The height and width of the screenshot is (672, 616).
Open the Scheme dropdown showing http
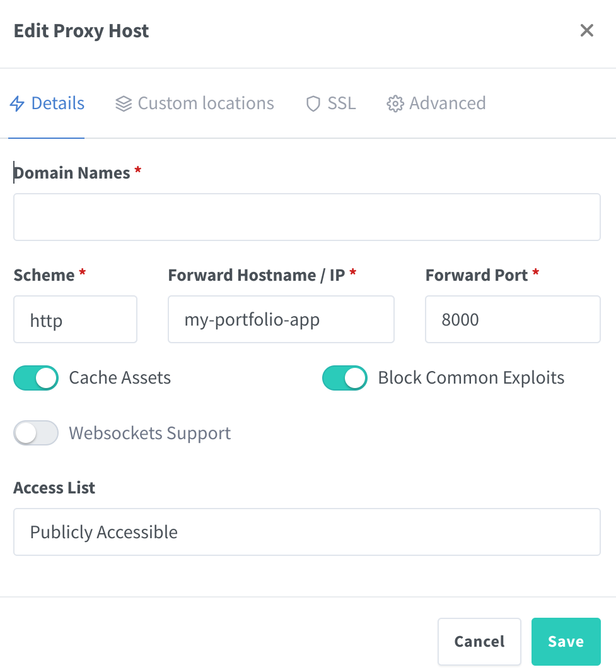pyautogui.click(x=75, y=320)
